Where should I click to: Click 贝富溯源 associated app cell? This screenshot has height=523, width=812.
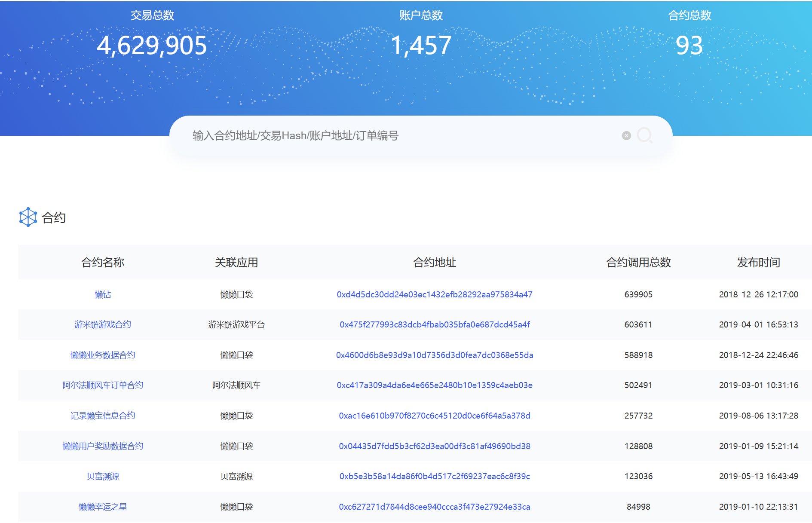tap(236, 476)
